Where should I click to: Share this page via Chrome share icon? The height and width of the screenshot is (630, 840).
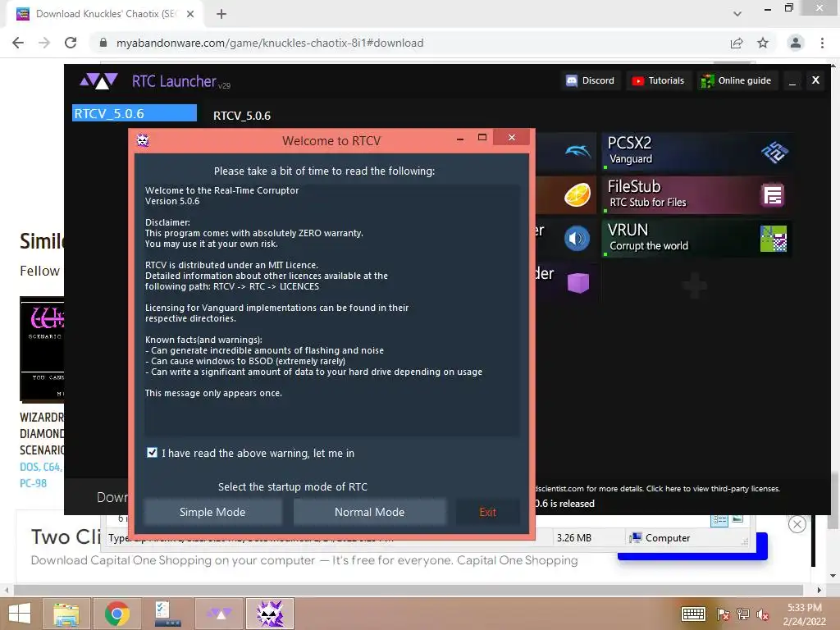pos(737,43)
